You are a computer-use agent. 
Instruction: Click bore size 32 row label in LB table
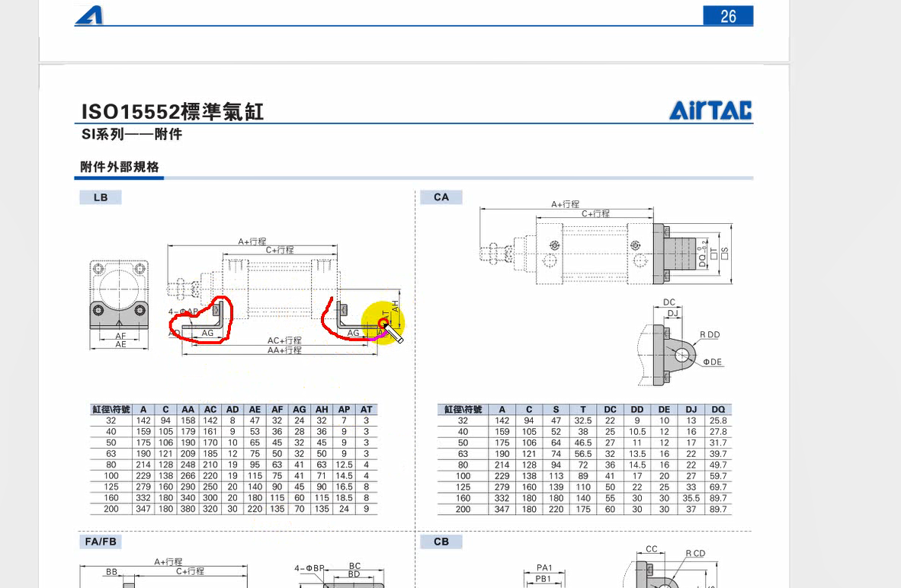(111, 420)
